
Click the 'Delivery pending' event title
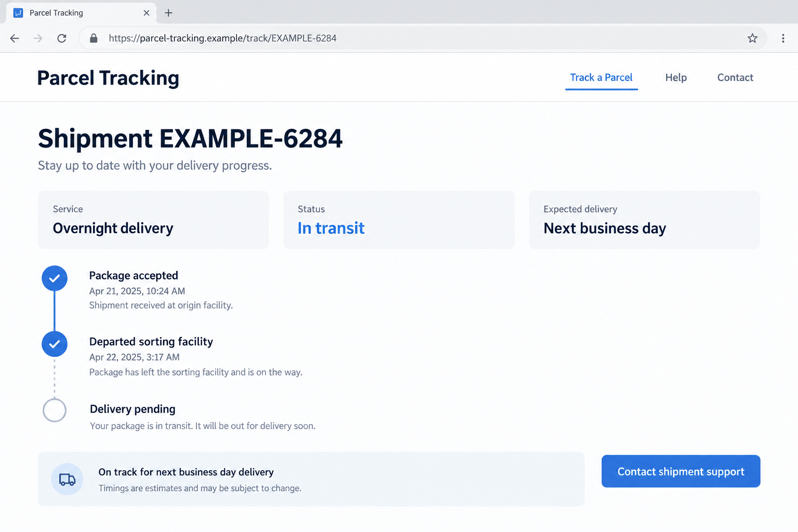point(132,409)
